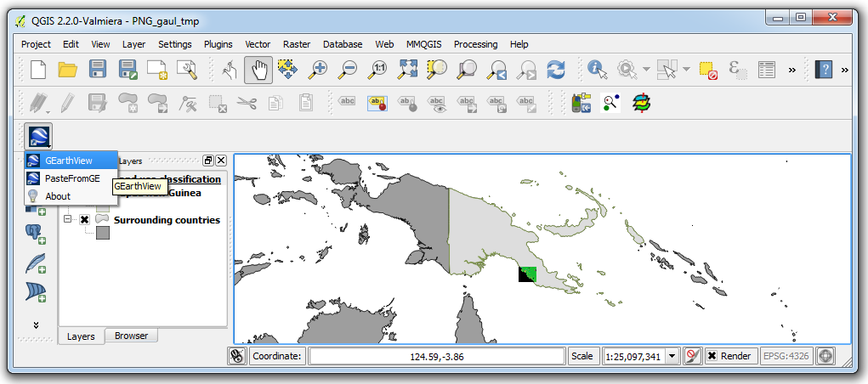Choose PasteFromGE from the dropdown menu
The height and width of the screenshot is (384, 868).
[x=71, y=178]
